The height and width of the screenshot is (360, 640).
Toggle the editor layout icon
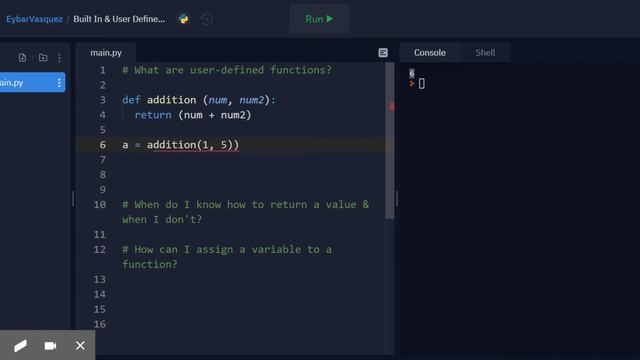tap(383, 53)
